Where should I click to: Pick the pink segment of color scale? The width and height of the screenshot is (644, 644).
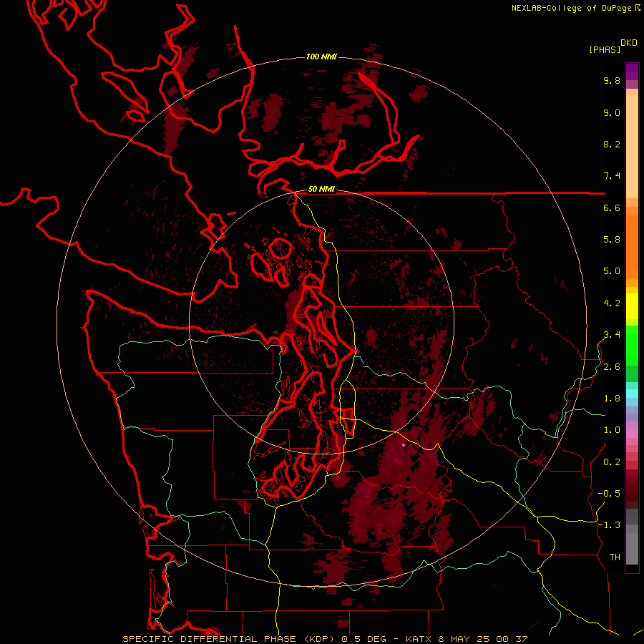point(632,434)
